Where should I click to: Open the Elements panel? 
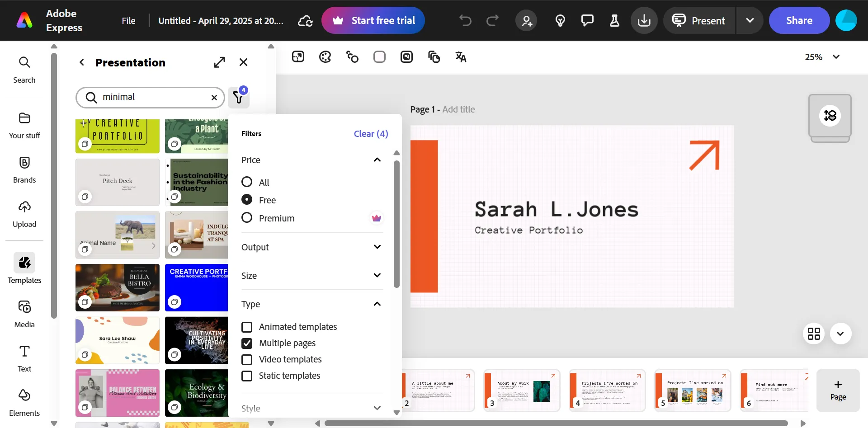(24, 401)
